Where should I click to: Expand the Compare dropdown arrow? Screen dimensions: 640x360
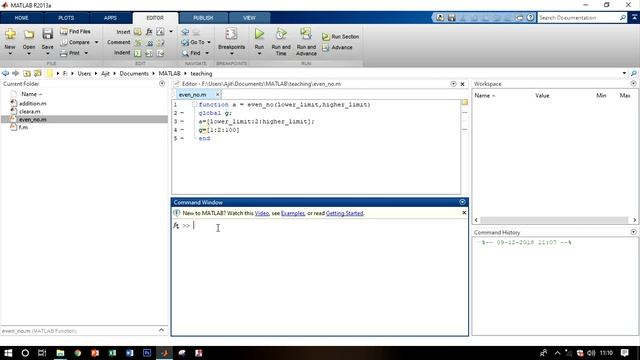tap(97, 42)
